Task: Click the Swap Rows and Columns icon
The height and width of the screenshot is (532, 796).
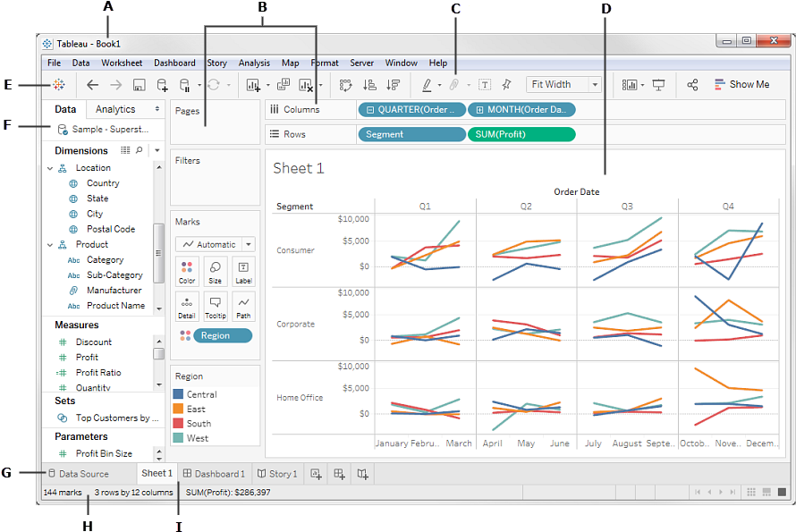Action: point(346,85)
